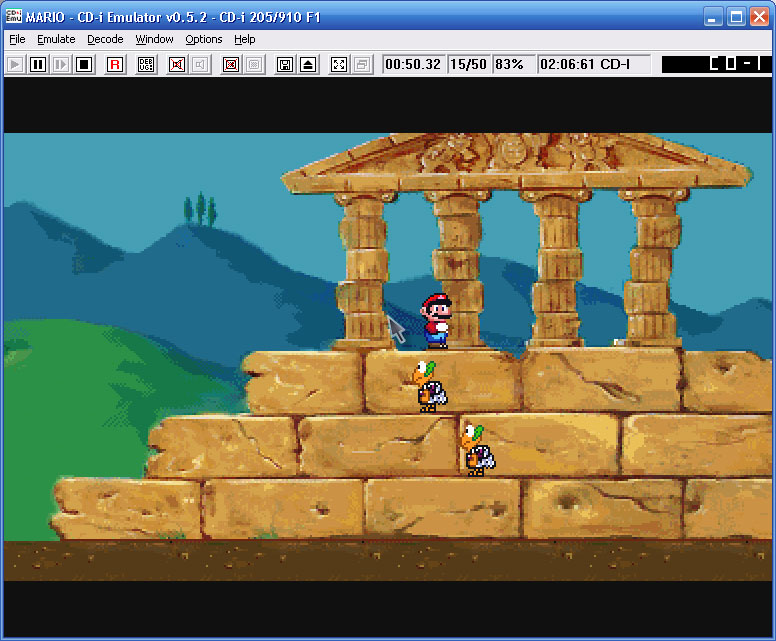The height and width of the screenshot is (641, 776).
Task: Open the DEBUG tool
Action: tap(146, 64)
